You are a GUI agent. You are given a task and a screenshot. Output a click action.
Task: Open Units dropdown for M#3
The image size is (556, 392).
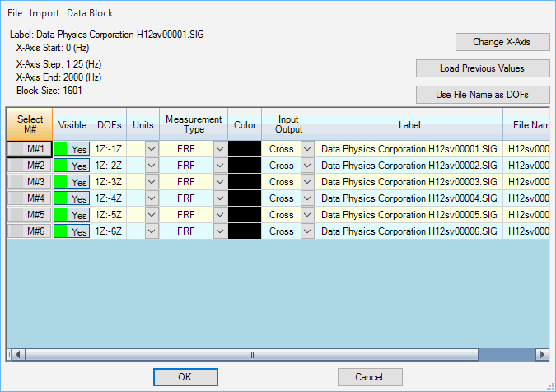tap(152, 182)
